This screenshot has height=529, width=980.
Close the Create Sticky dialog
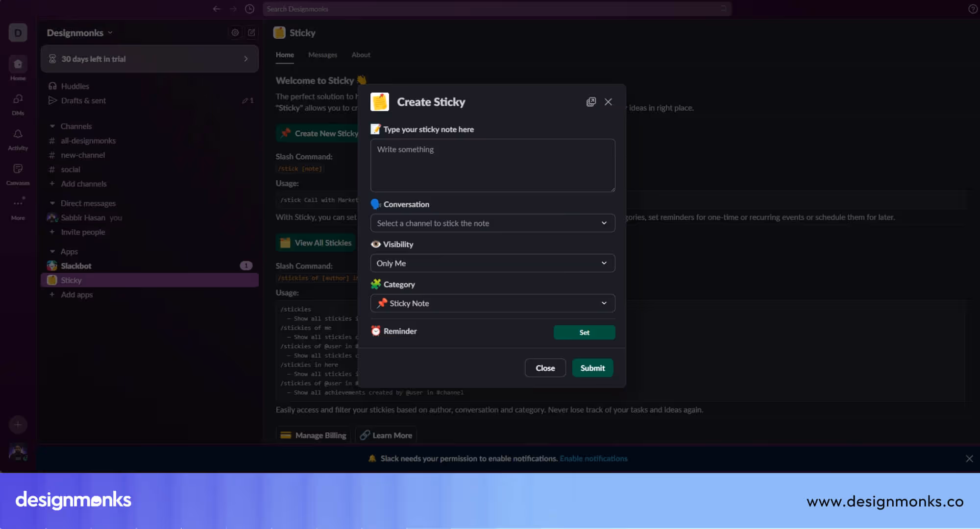point(608,102)
